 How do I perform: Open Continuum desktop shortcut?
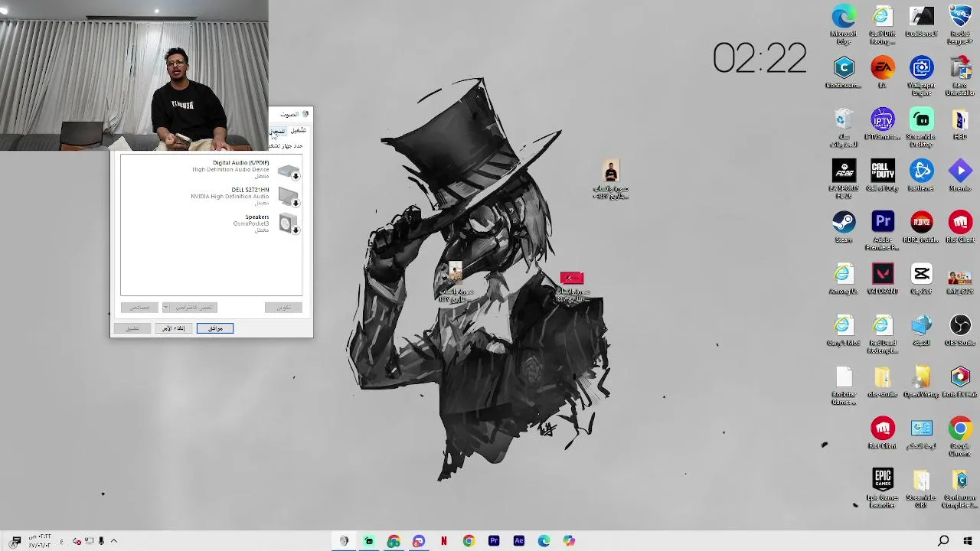[843, 73]
